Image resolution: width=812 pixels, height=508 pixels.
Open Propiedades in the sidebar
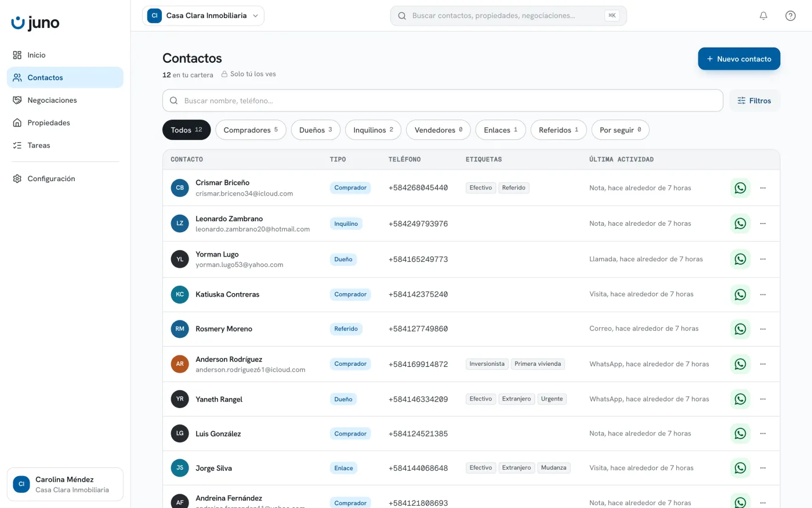(65, 123)
